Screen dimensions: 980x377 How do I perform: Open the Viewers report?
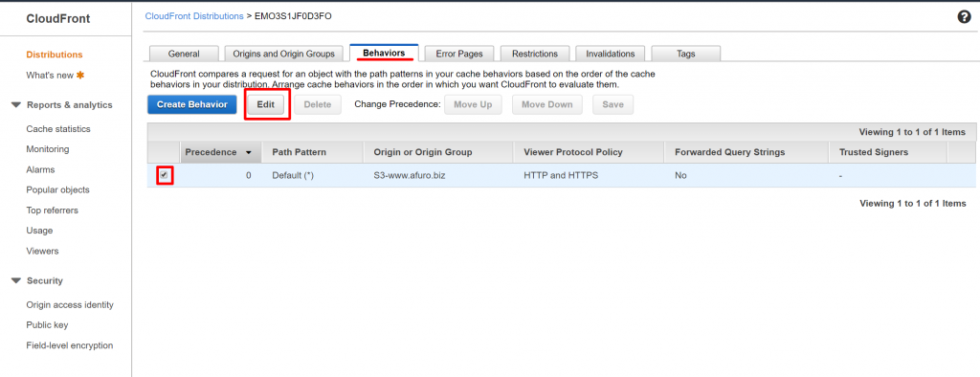[42, 251]
